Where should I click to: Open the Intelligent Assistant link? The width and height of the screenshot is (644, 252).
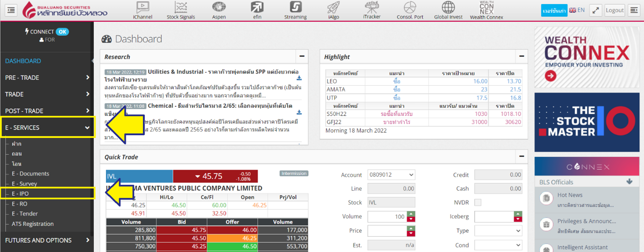click(582, 247)
